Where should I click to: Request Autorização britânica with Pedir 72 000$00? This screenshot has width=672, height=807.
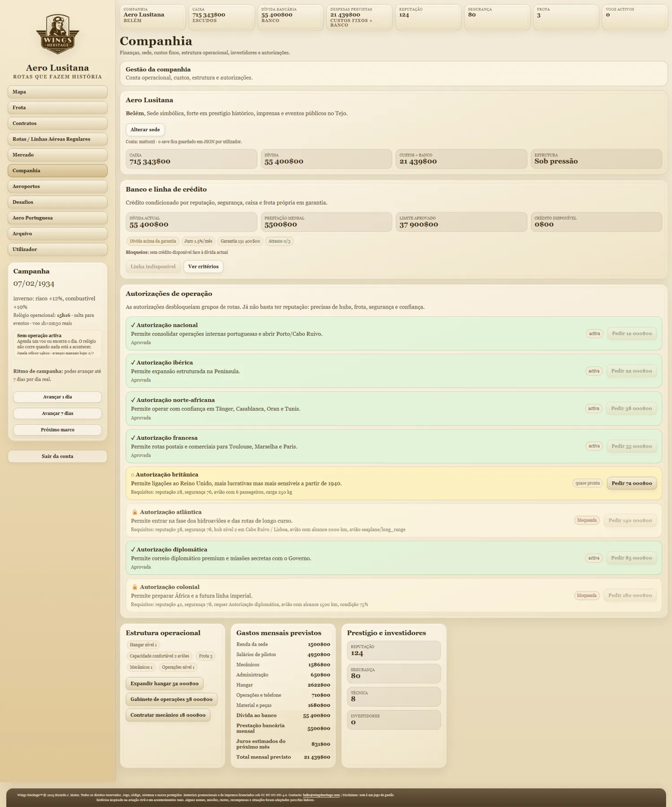pyautogui.click(x=632, y=483)
